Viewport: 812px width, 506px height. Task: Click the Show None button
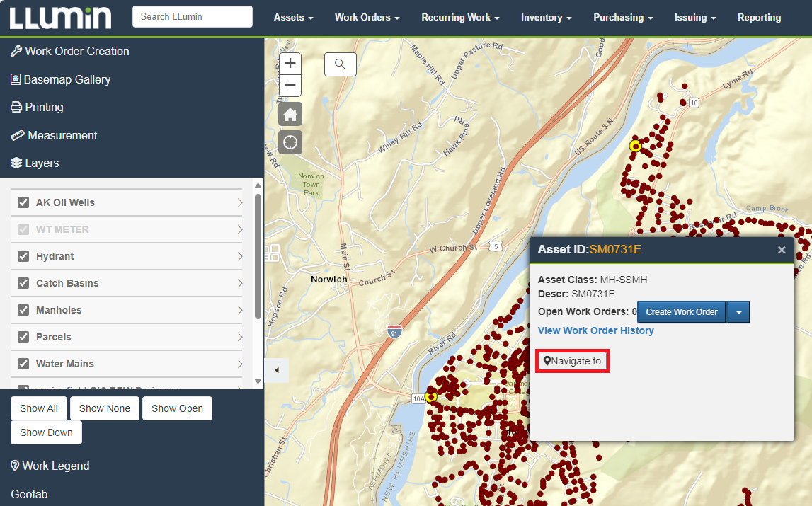click(105, 408)
